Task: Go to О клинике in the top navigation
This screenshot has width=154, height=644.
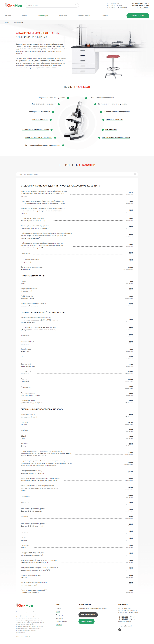Action: point(63,16)
